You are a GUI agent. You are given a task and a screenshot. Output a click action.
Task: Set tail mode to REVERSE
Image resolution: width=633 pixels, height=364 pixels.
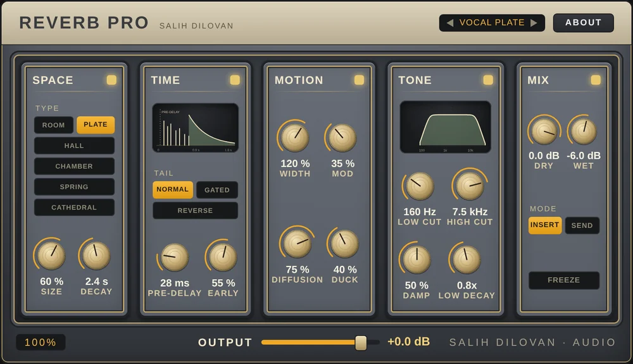click(x=195, y=211)
